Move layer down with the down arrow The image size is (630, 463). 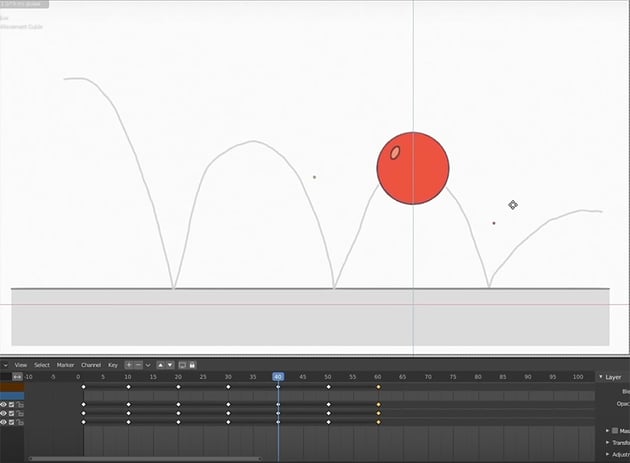pyautogui.click(x=170, y=365)
